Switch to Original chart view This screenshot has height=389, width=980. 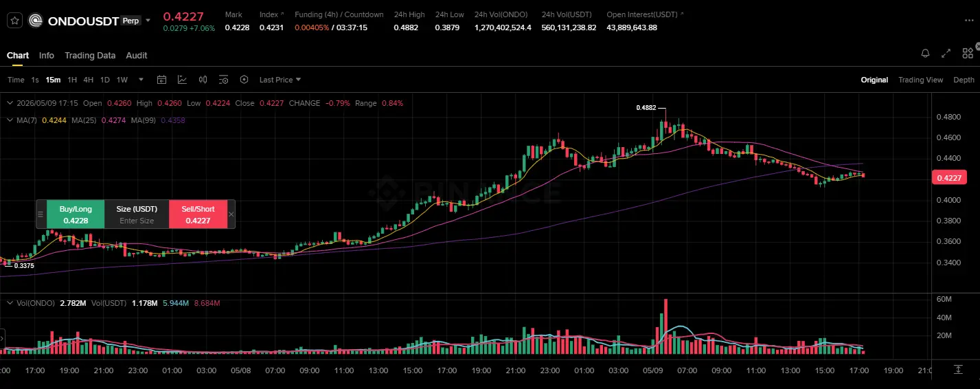tap(874, 80)
